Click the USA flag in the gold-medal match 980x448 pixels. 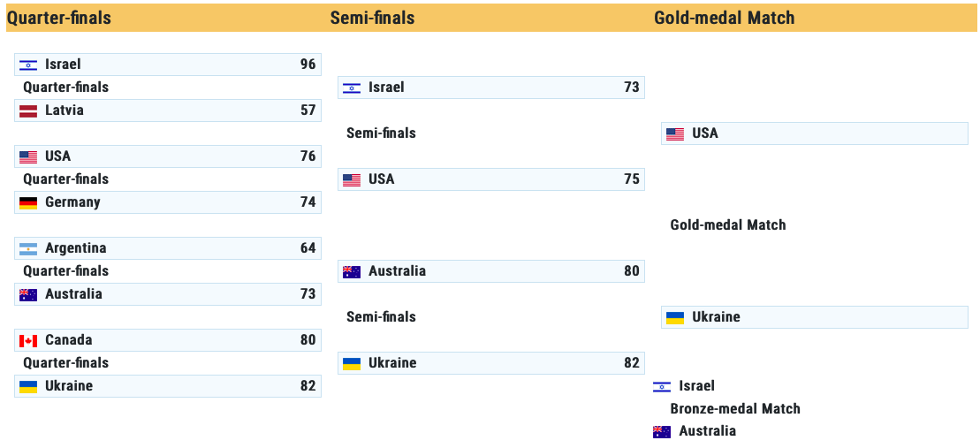pos(675,133)
